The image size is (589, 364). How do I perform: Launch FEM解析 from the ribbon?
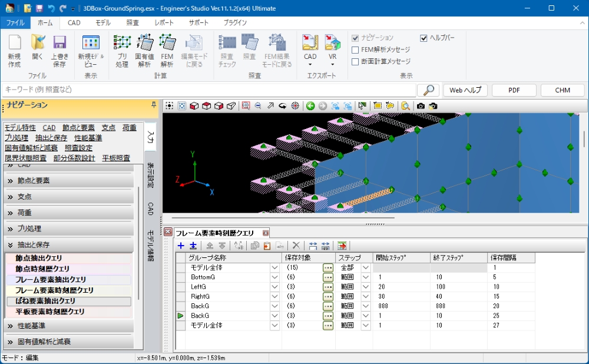click(167, 51)
